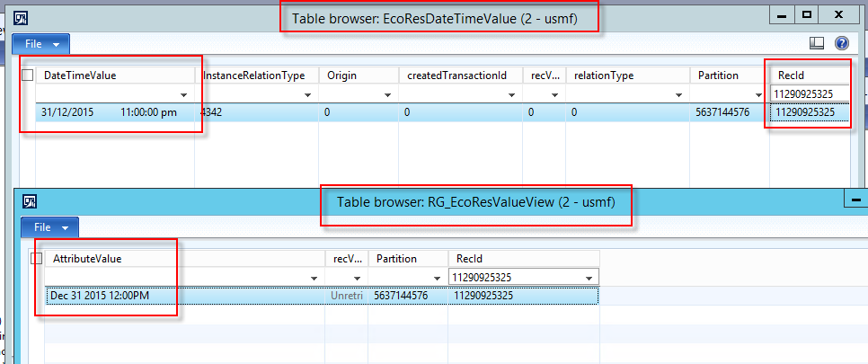The height and width of the screenshot is (364, 868).
Task: Click RecId filter field in EcoResDateTimeValue
Action: tap(809, 93)
